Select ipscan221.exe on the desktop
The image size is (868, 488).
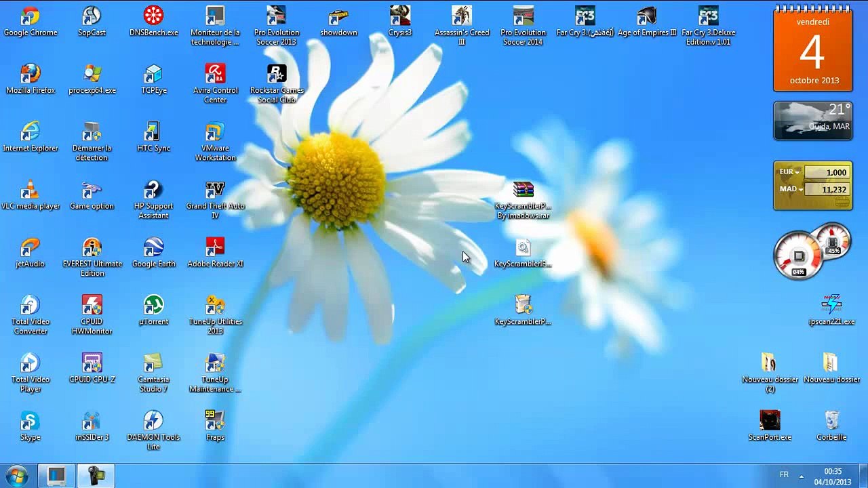coord(831,310)
